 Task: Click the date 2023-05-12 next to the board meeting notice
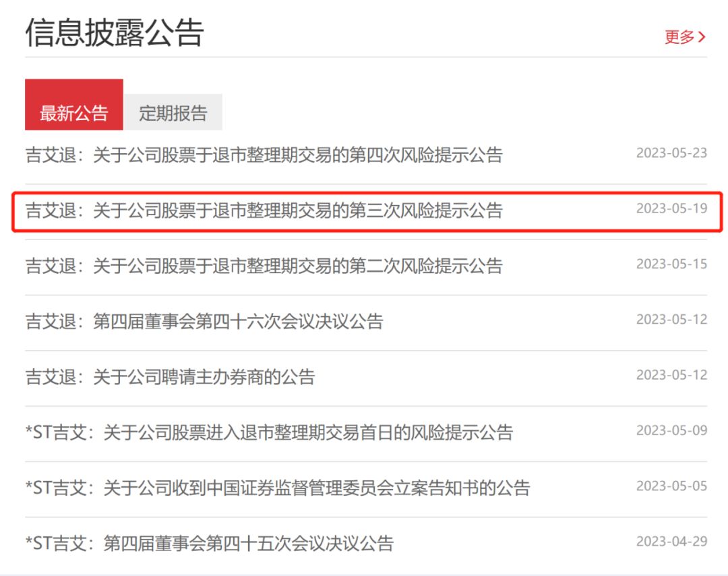pyautogui.click(x=672, y=321)
